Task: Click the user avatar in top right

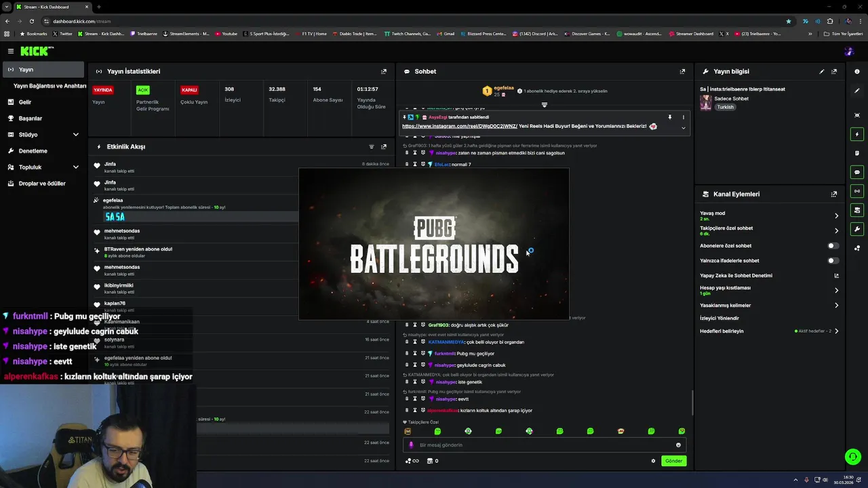Action: coord(849,51)
